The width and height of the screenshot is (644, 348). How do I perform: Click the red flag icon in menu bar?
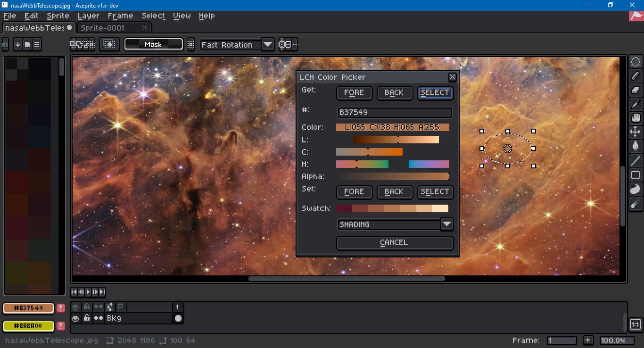pos(636,15)
